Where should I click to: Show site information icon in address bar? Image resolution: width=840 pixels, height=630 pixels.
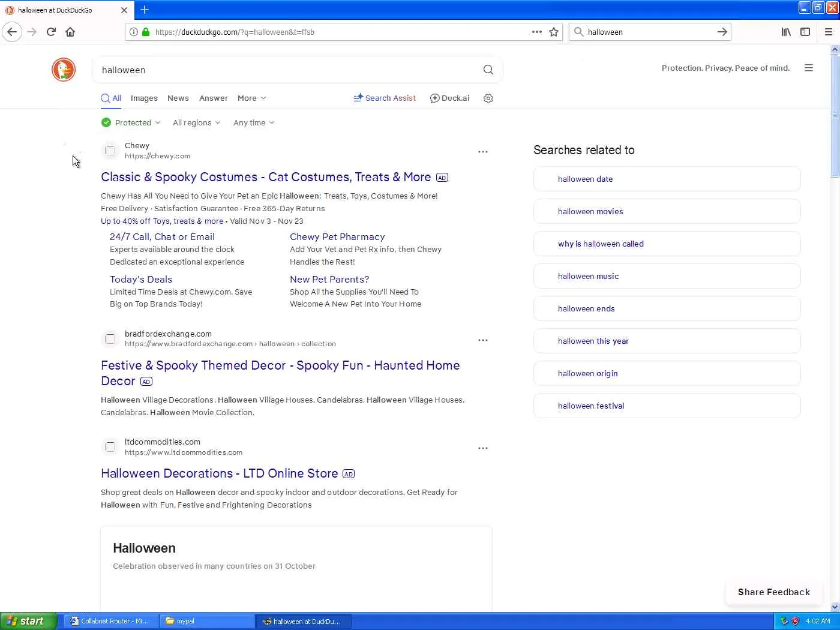click(x=134, y=32)
